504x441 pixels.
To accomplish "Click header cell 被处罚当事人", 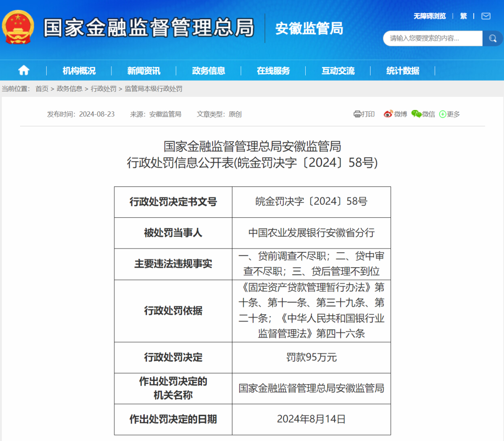I will coord(173,233).
